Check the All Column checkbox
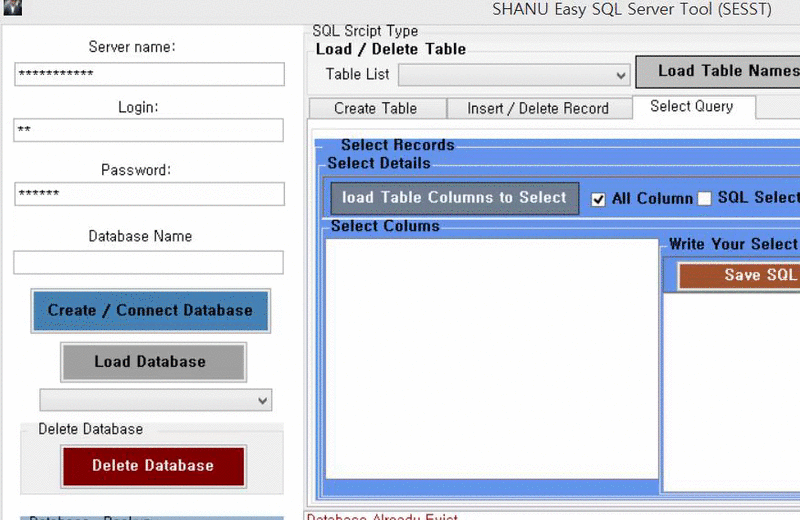This screenshot has width=800, height=520. tap(599, 199)
